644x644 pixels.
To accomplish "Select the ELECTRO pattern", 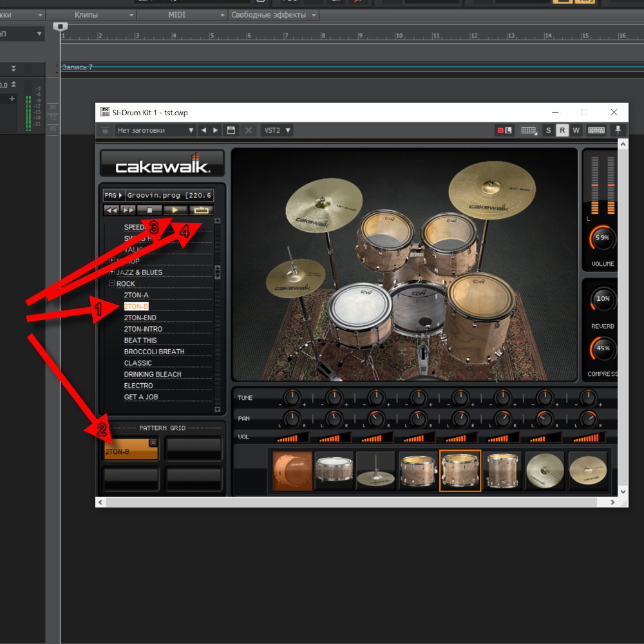I will click(138, 386).
